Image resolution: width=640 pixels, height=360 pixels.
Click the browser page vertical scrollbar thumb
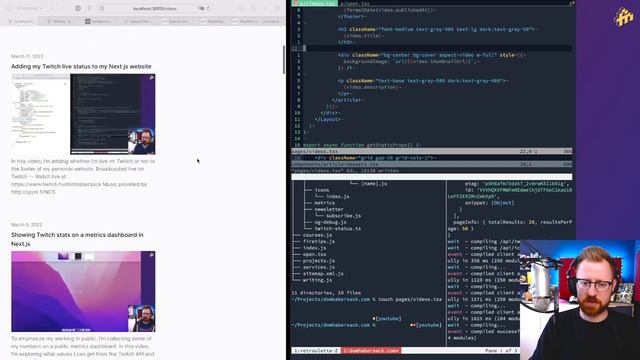coord(284,59)
